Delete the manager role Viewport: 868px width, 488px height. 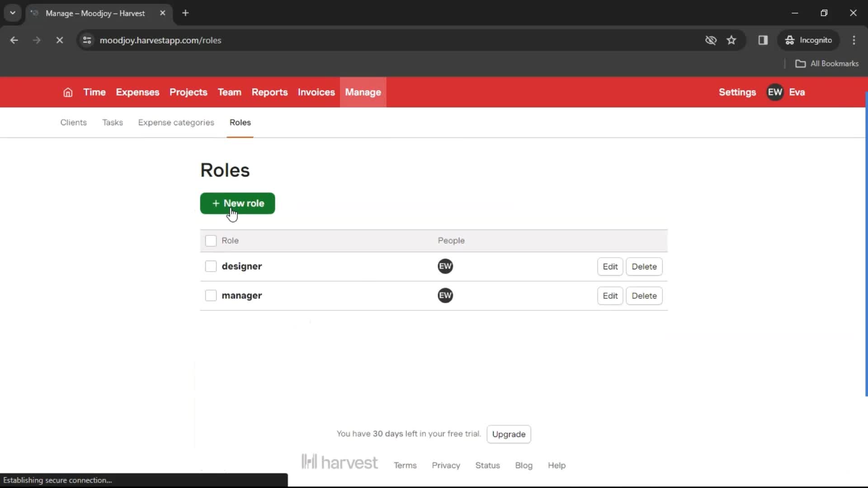(644, 296)
